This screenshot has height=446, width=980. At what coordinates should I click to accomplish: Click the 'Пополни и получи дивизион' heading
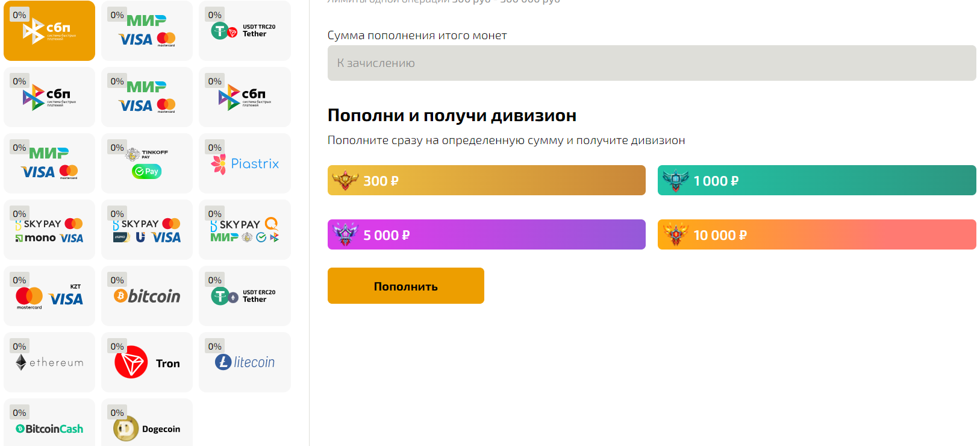click(452, 115)
